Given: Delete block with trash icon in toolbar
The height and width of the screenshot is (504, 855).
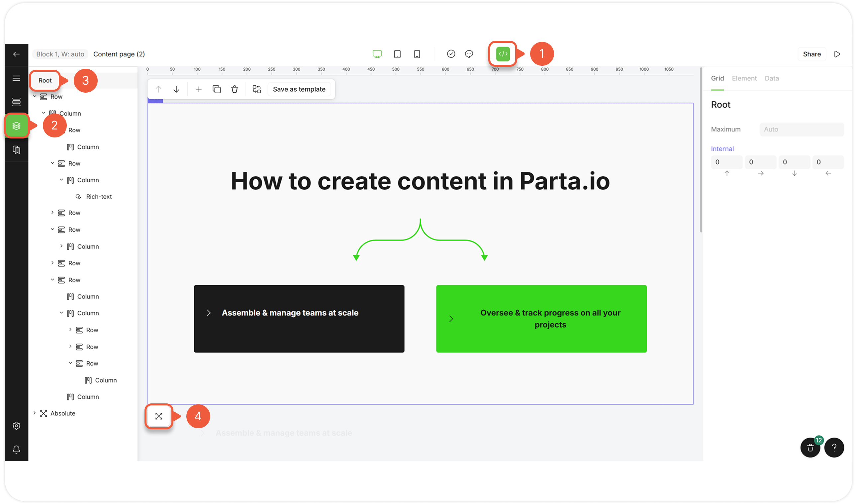Looking at the screenshot, I should pos(235,89).
